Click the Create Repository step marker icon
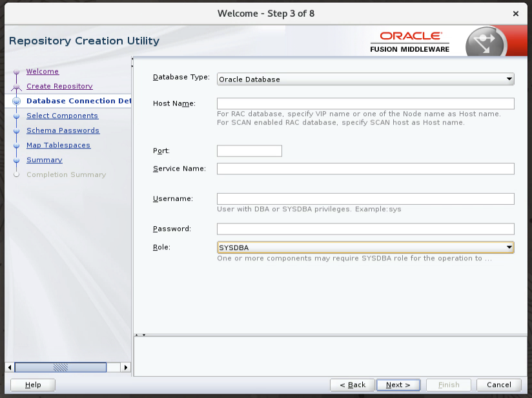This screenshot has width=532, height=398. coord(16,88)
